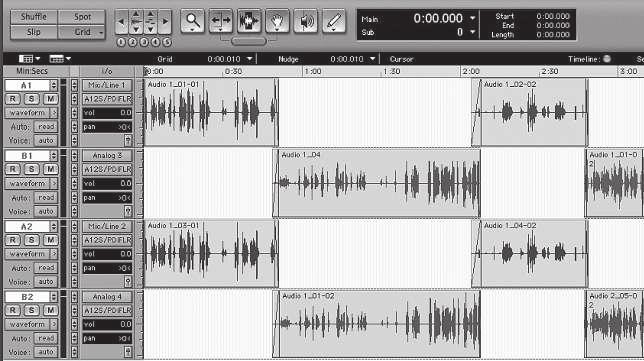Screen dimensions: 644x361
Task: Solo track A1
Action: 32,99
